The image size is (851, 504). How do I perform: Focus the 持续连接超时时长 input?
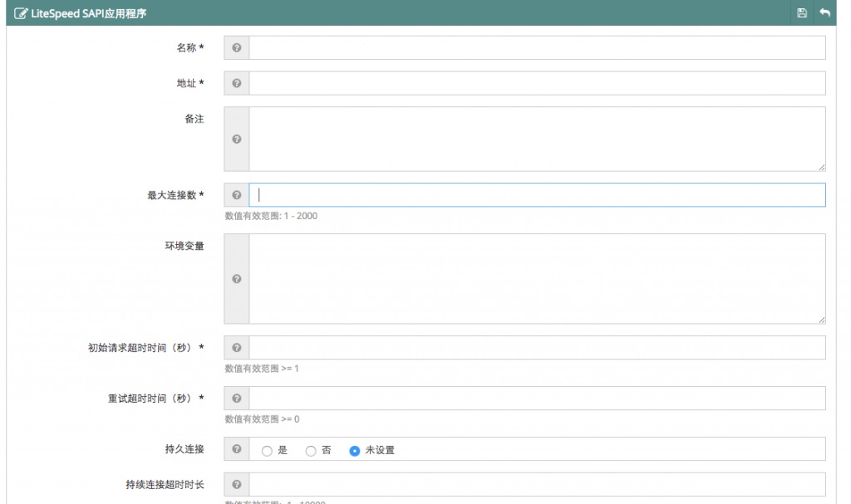click(538, 484)
